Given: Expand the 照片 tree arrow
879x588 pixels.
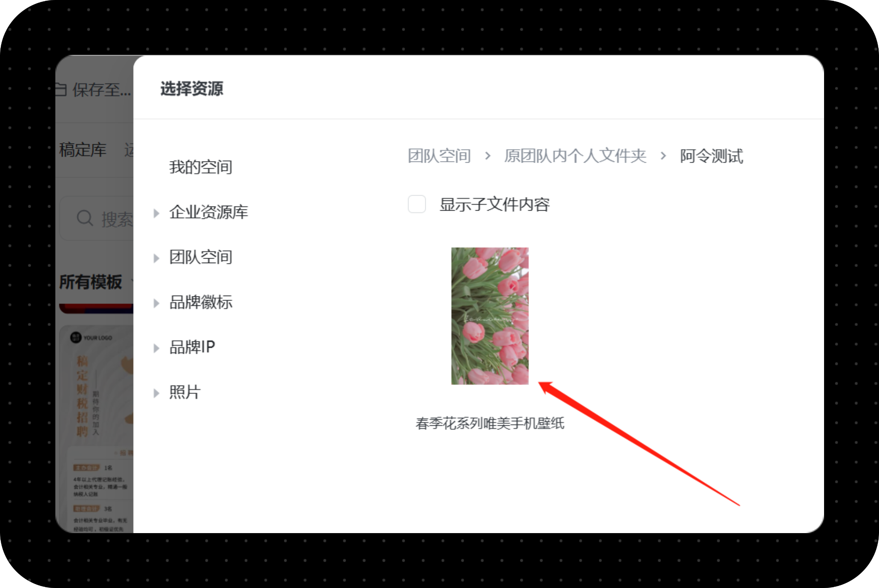Looking at the screenshot, I should point(156,393).
